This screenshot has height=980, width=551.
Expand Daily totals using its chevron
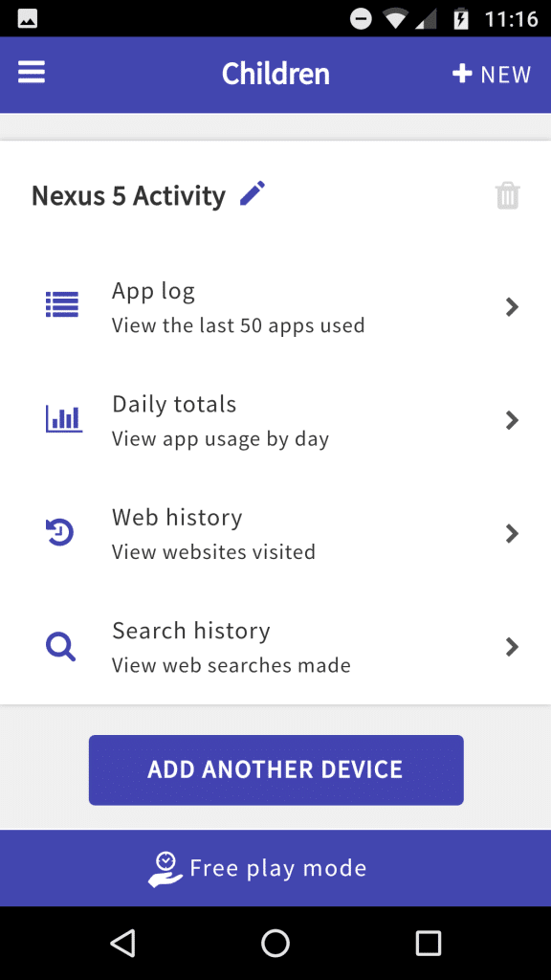(512, 419)
